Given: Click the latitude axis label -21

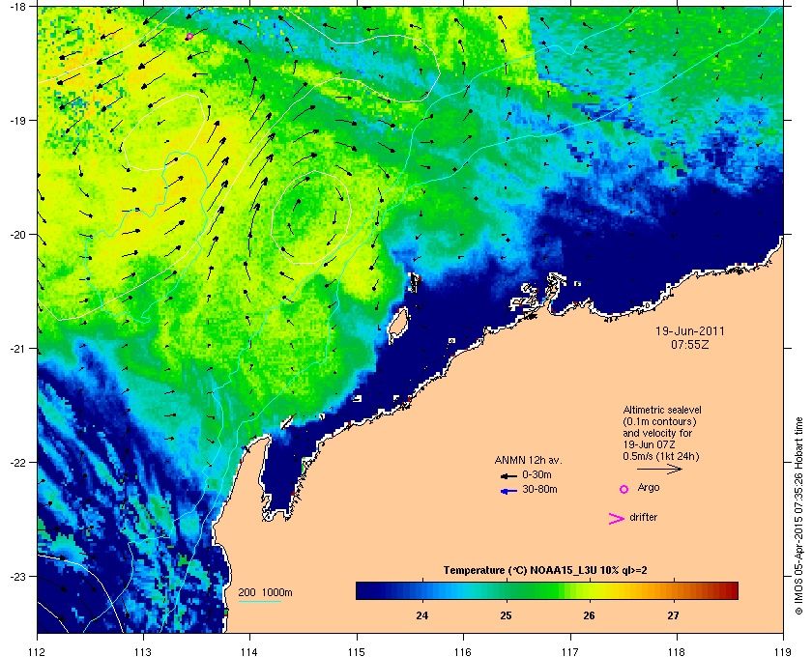Looking at the screenshot, I should click(16, 348).
